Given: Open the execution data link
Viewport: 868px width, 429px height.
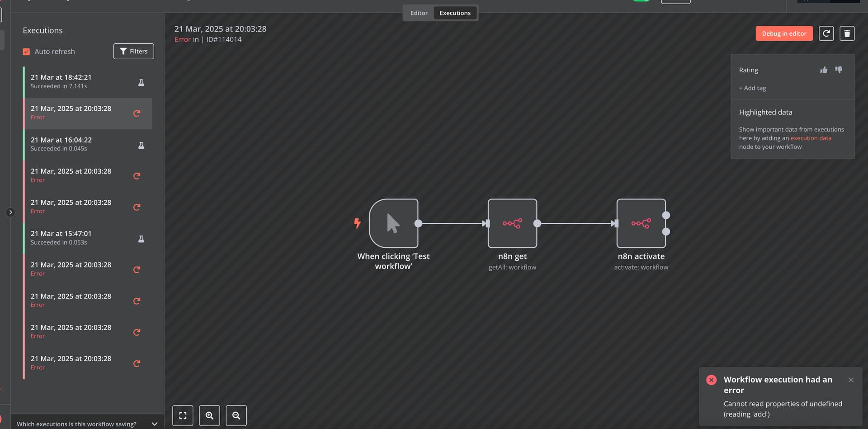Looking at the screenshot, I should [x=811, y=138].
